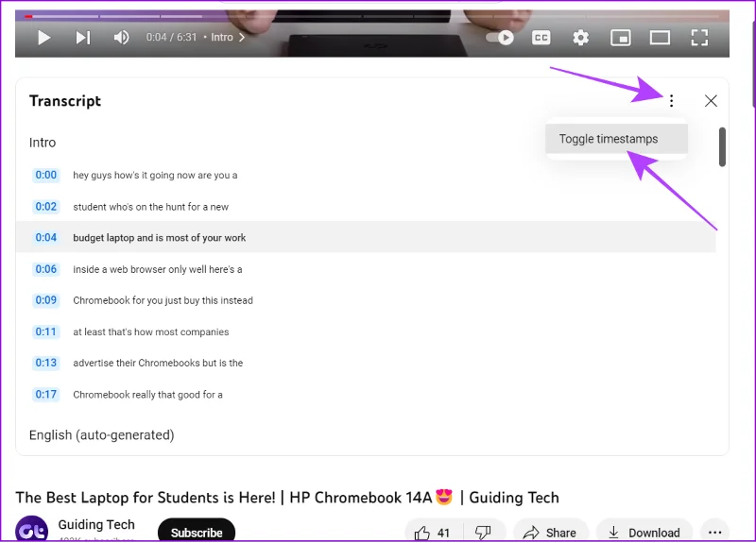The height and width of the screenshot is (543, 756).
Task: Open Guiding Tech channel avatar
Action: [x=32, y=529]
